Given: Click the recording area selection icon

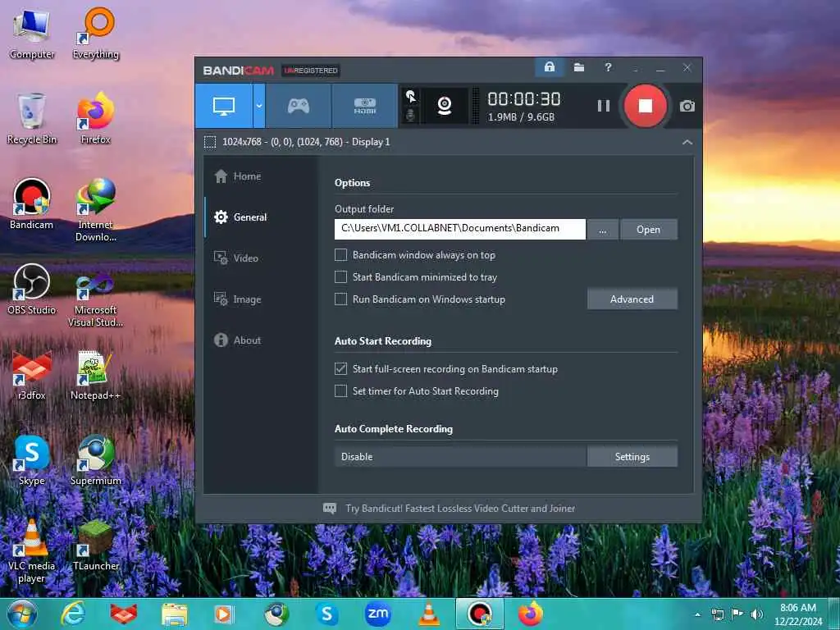Looking at the screenshot, I should point(210,142).
